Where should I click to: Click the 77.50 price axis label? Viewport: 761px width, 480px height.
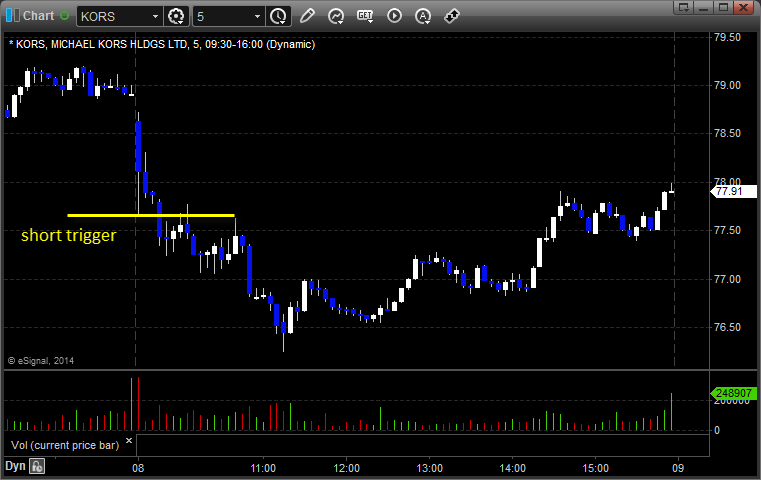(x=728, y=230)
